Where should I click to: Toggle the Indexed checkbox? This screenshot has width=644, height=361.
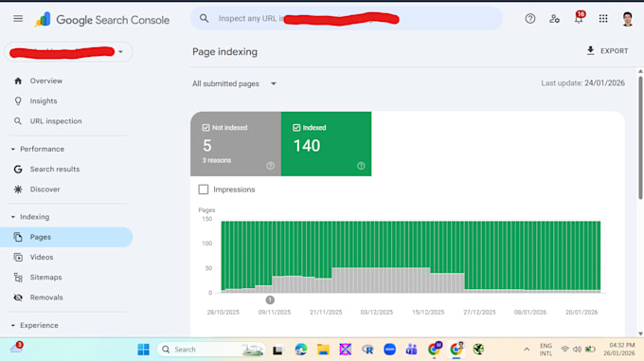click(296, 128)
